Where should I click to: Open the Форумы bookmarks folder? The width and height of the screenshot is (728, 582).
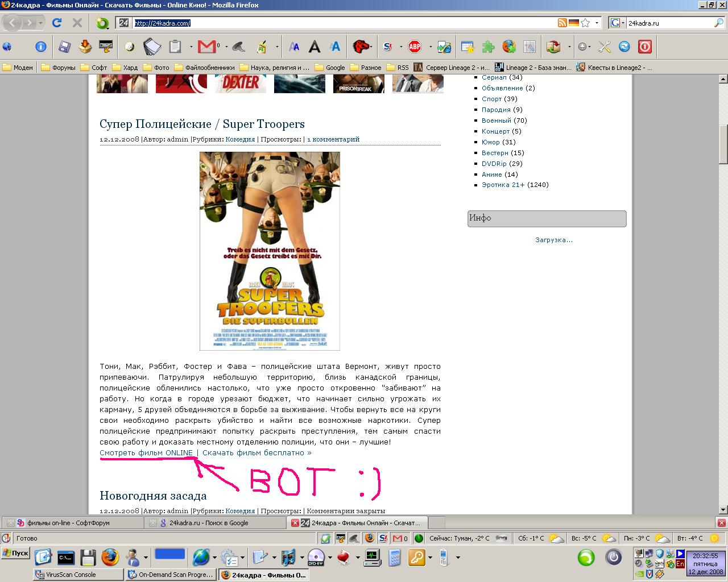(x=58, y=67)
